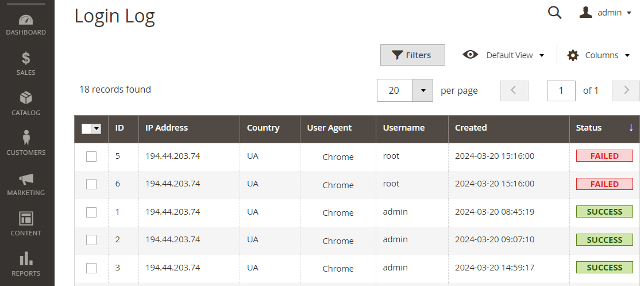Click the '18 records found' text
The height and width of the screenshot is (286, 644).
point(115,89)
